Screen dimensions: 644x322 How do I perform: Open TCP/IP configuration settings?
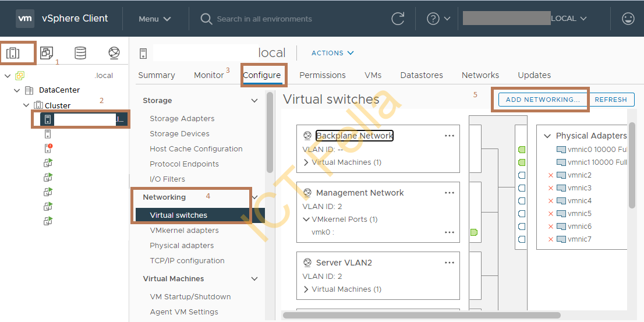click(187, 261)
